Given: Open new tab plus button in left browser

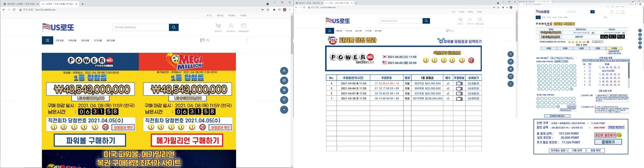Looking at the screenshot, I should point(83,4).
